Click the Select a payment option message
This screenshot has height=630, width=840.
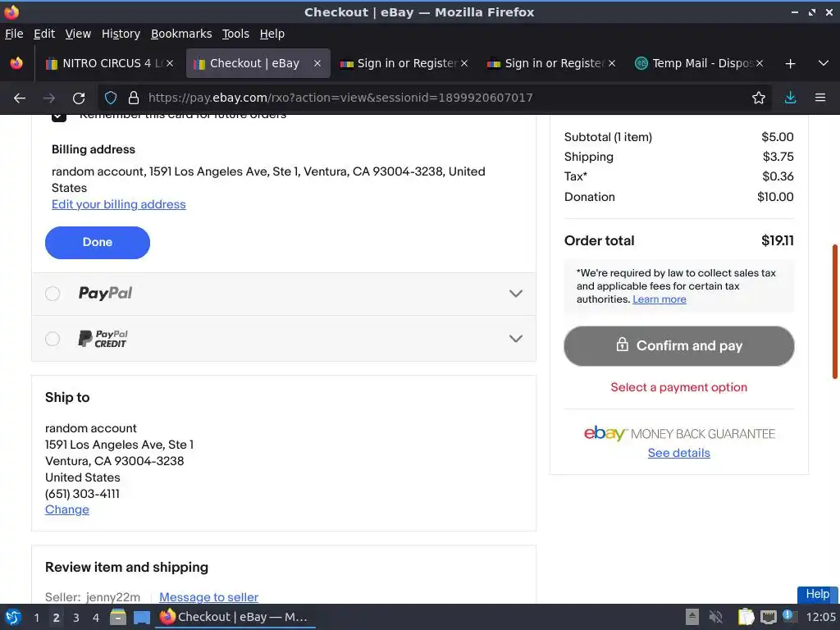(679, 387)
